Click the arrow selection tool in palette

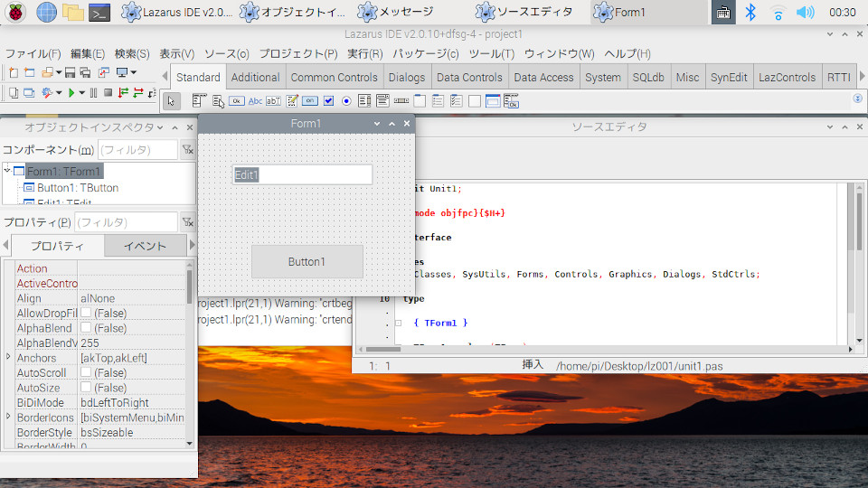(x=172, y=101)
